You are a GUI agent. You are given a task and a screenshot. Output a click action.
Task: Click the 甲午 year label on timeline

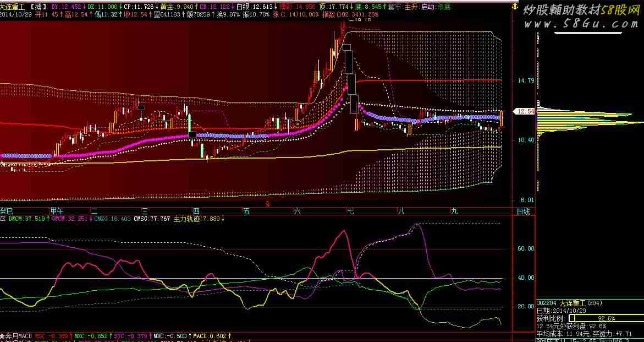pos(57,211)
